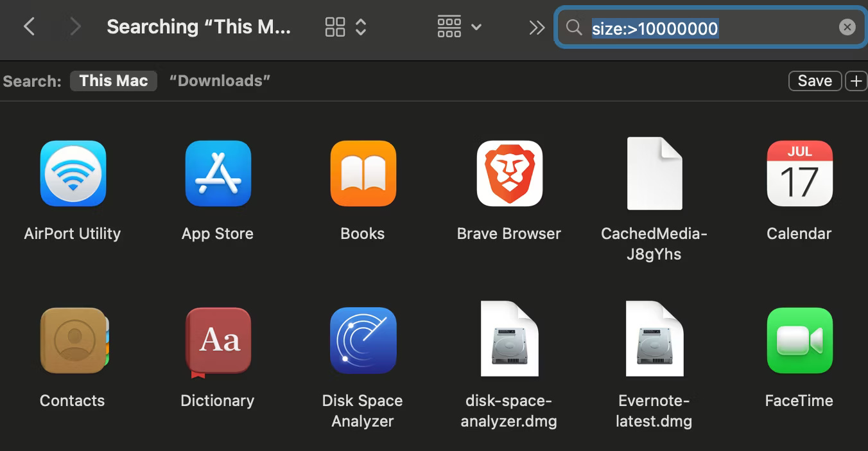
Task: Open the AirPort Utility app icon
Action: [73, 173]
